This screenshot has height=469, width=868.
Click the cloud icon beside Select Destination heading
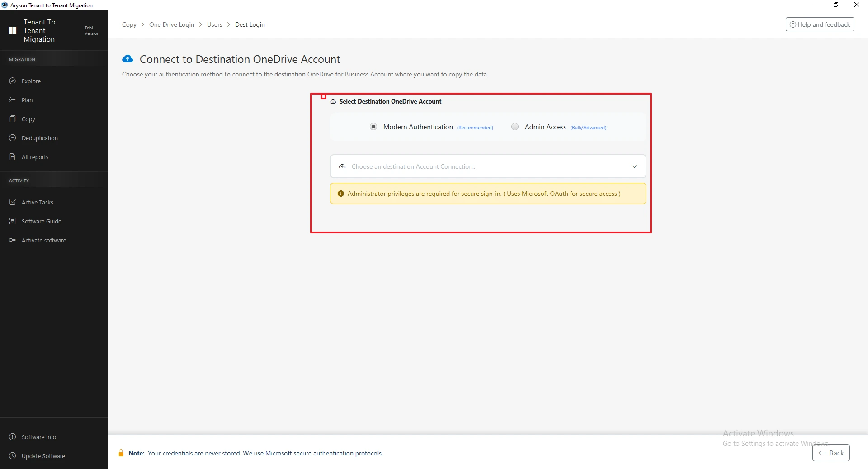pos(333,102)
